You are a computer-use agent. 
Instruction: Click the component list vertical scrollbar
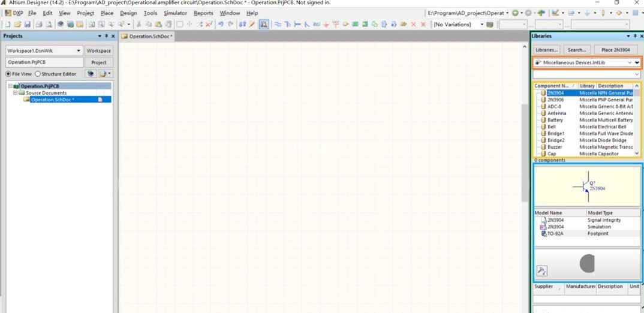pyautogui.click(x=637, y=120)
